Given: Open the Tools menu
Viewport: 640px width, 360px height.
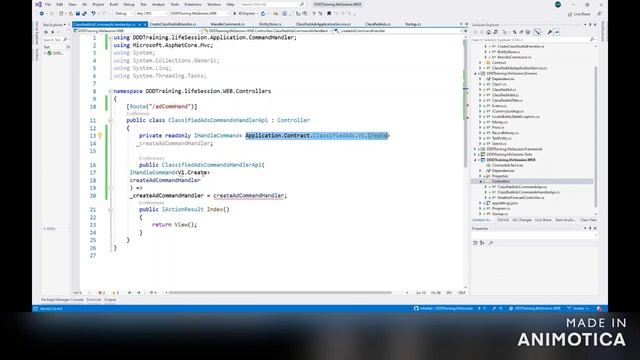Looking at the screenshot, I should 175,4.
